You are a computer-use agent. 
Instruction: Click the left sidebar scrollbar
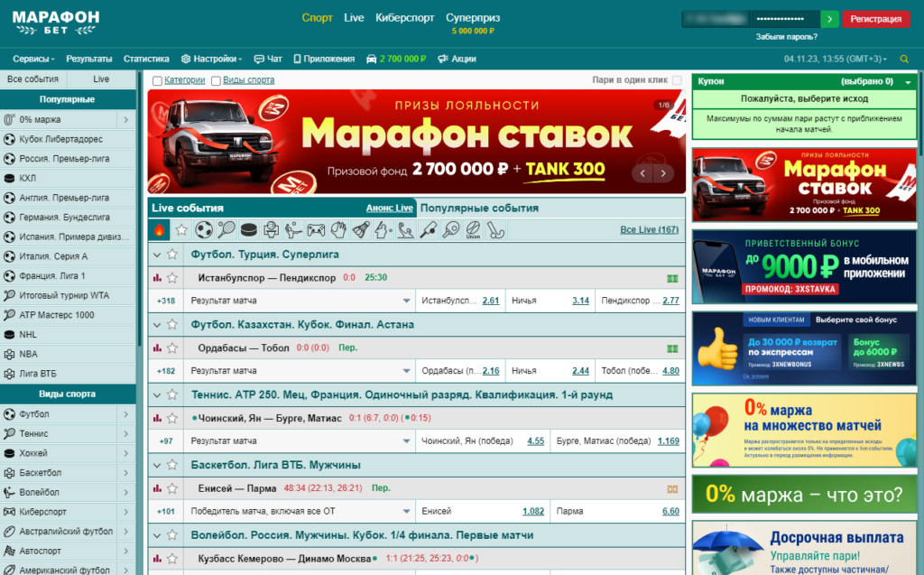(140, 209)
